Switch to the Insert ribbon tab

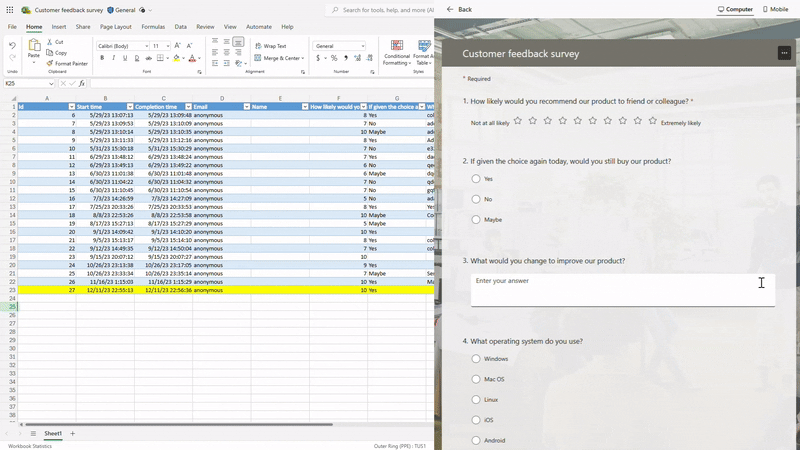pyautogui.click(x=59, y=27)
